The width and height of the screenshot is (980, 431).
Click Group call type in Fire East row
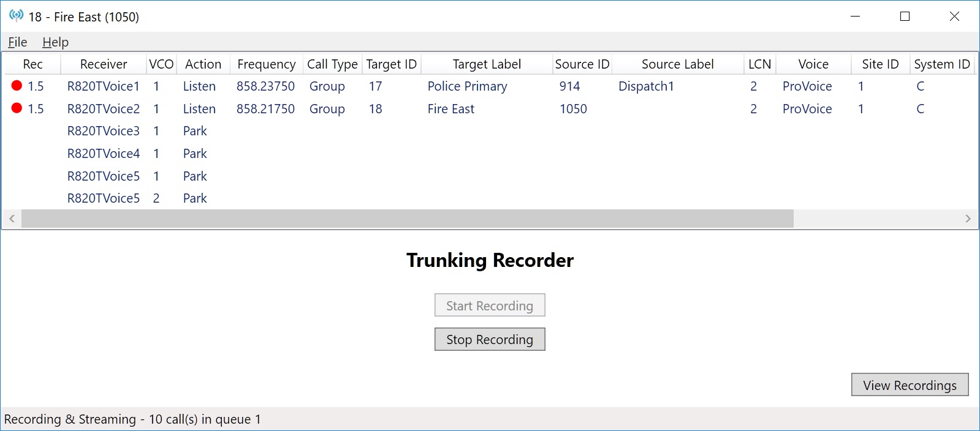pos(327,109)
